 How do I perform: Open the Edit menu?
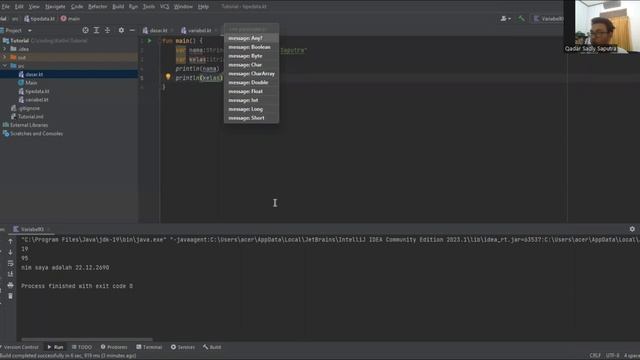pyautogui.click(x=19, y=7)
